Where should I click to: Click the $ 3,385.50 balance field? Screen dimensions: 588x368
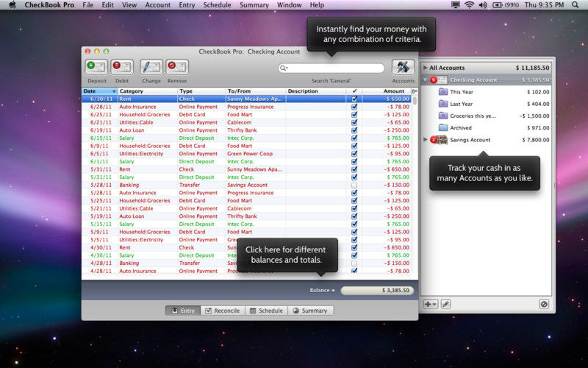pyautogui.click(x=377, y=290)
